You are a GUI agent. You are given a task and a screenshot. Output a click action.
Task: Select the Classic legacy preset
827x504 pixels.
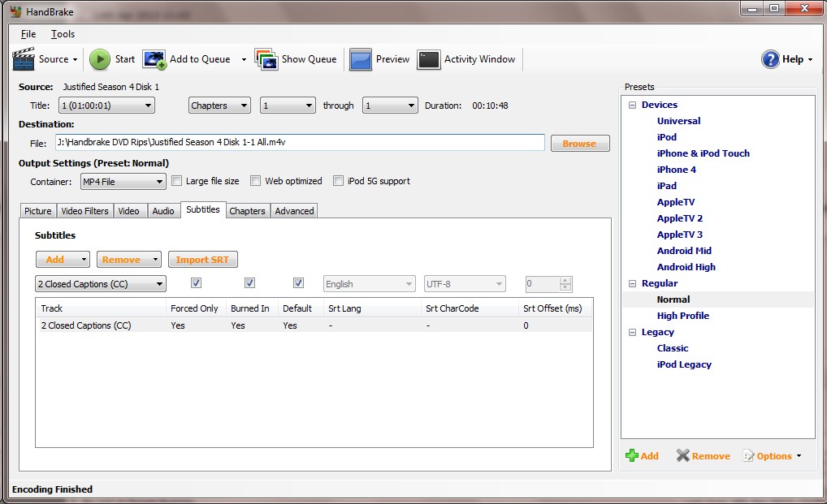(673, 348)
